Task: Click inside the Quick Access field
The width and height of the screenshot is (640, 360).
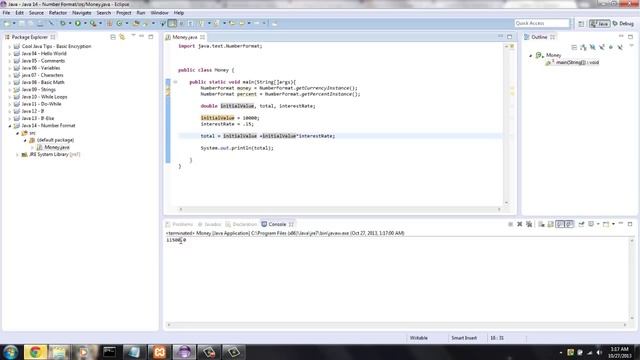Action: point(542,23)
